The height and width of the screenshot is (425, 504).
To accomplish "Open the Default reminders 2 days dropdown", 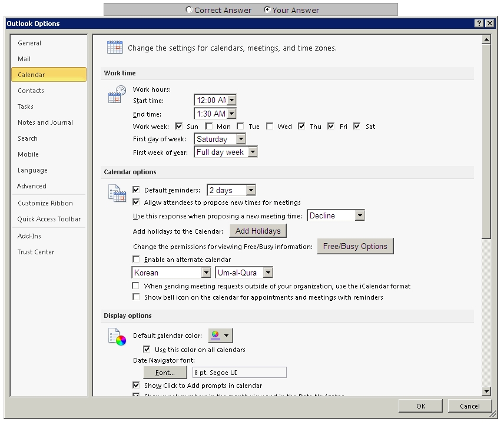I will pyautogui.click(x=251, y=190).
